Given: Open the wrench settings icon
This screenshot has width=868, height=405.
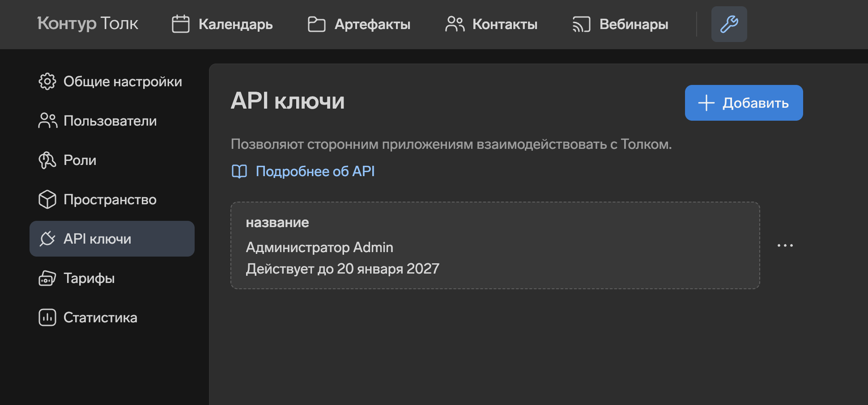Looking at the screenshot, I should coord(729,24).
